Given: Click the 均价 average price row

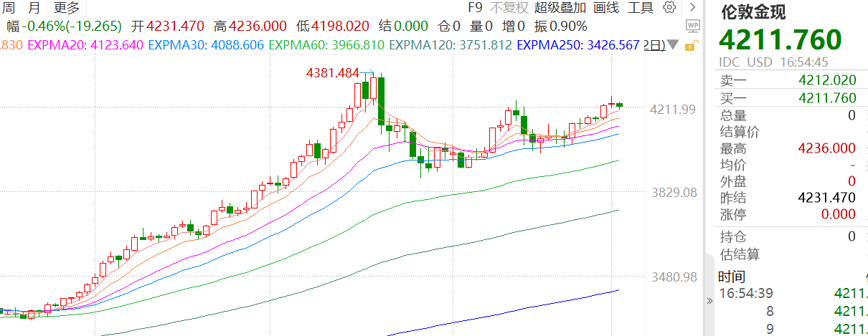Looking at the screenshot, I should pos(788,165).
